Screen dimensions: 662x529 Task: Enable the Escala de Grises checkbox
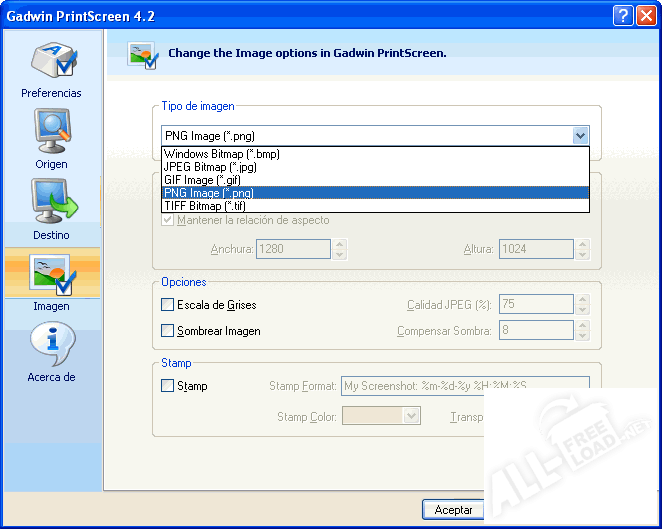(x=168, y=305)
